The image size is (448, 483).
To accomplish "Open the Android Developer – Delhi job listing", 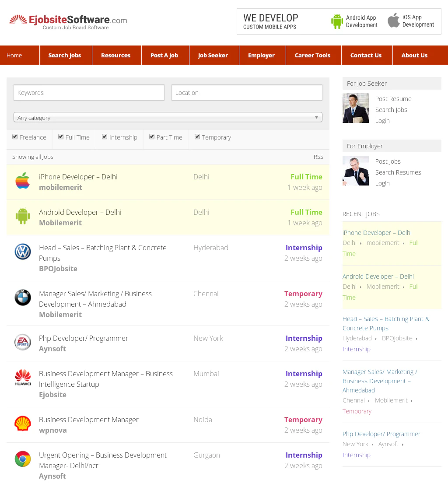I will (x=168, y=217).
